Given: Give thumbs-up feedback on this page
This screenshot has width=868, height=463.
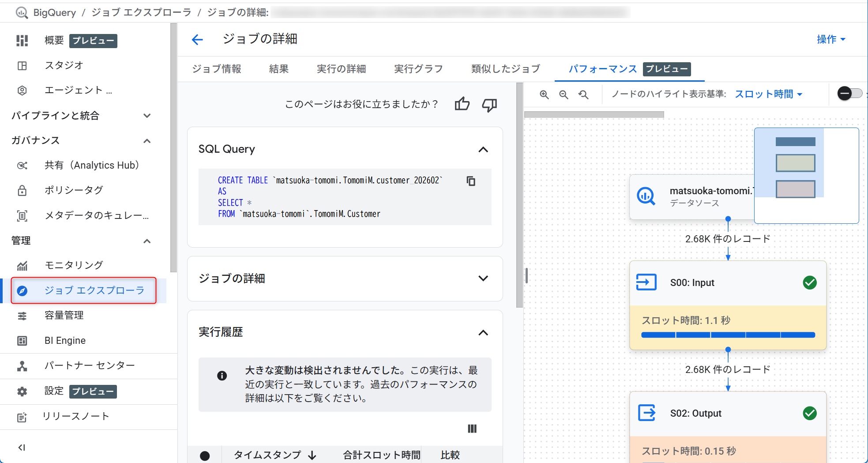Looking at the screenshot, I should coord(462,104).
